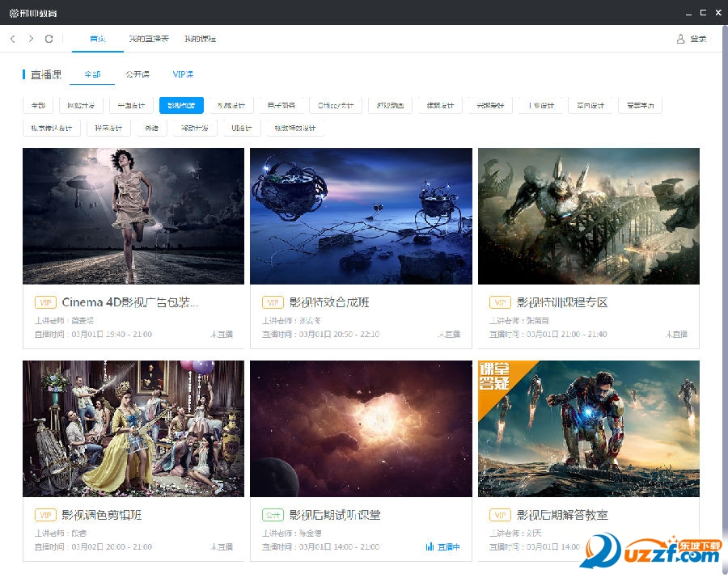
Task: Click the blue 直播中 live status text
Action: (x=449, y=546)
